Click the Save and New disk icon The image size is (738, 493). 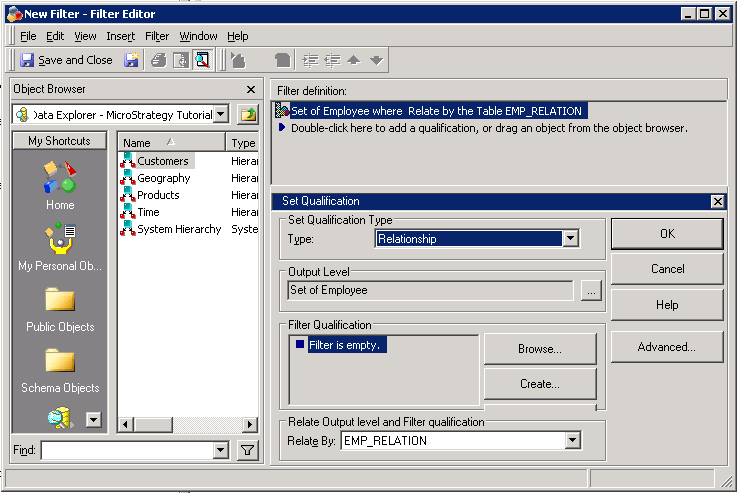click(x=131, y=60)
